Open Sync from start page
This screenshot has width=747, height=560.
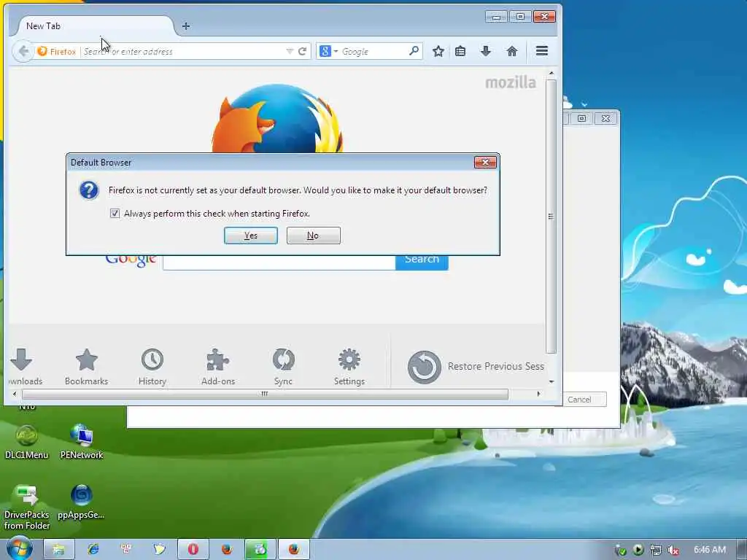click(284, 367)
